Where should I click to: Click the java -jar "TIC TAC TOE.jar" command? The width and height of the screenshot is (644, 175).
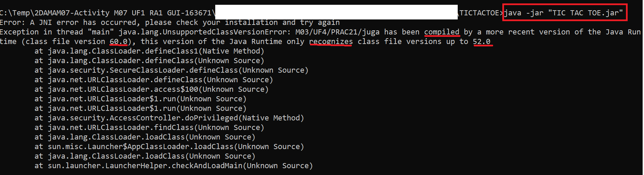(563, 13)
